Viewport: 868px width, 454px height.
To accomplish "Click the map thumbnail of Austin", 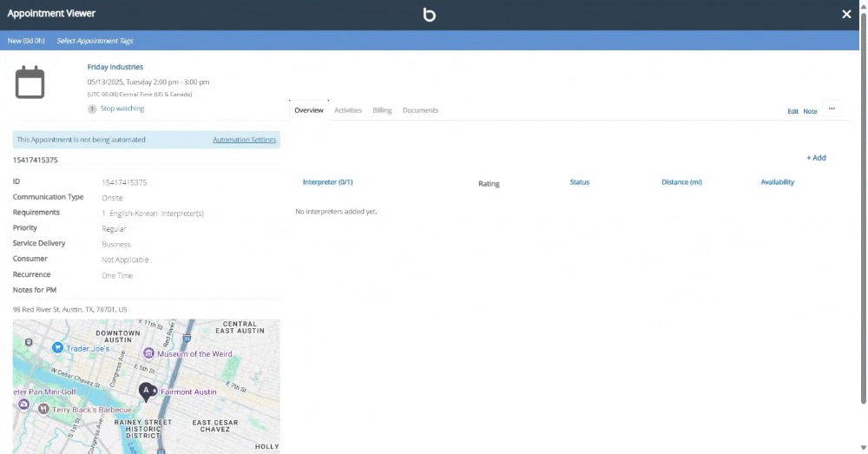I will (x=146, y=386).
